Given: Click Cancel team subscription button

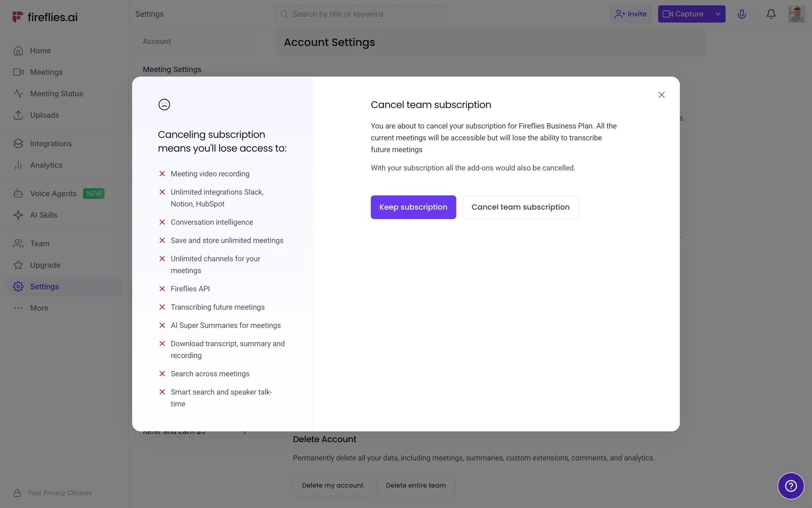Looking at the screenshot, I should [x=520, y=207].
